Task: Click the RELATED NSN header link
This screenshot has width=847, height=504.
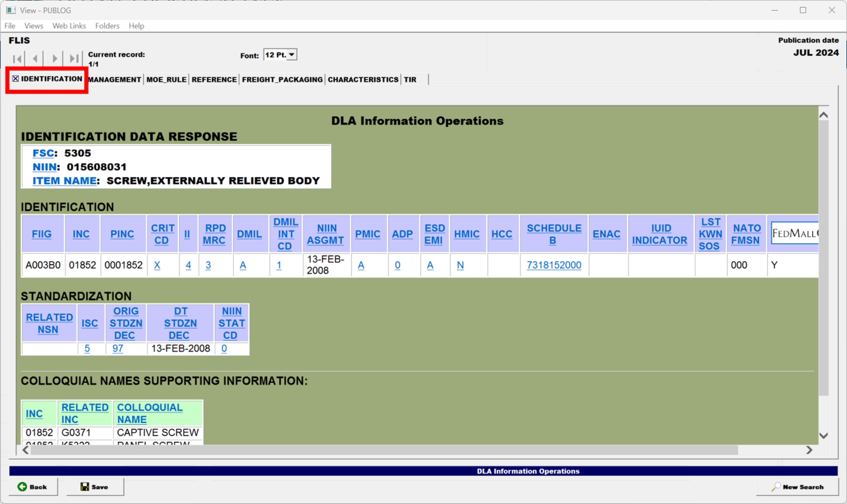Action: [x=49, y=323]
